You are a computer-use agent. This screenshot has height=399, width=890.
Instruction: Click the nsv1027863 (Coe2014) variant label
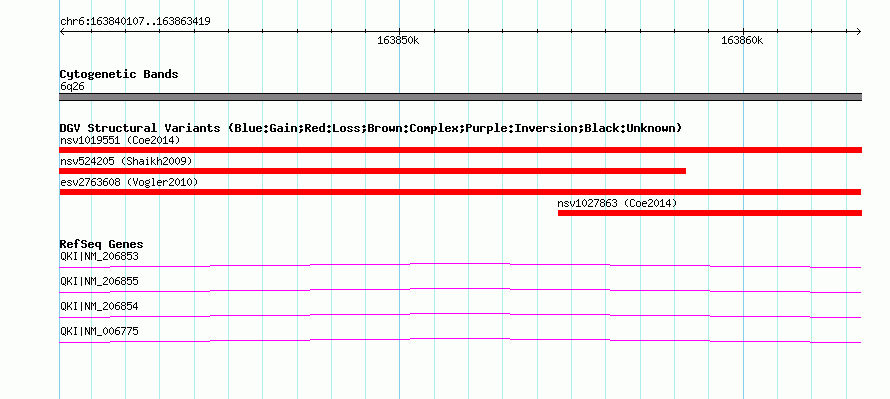pos(617,203)
